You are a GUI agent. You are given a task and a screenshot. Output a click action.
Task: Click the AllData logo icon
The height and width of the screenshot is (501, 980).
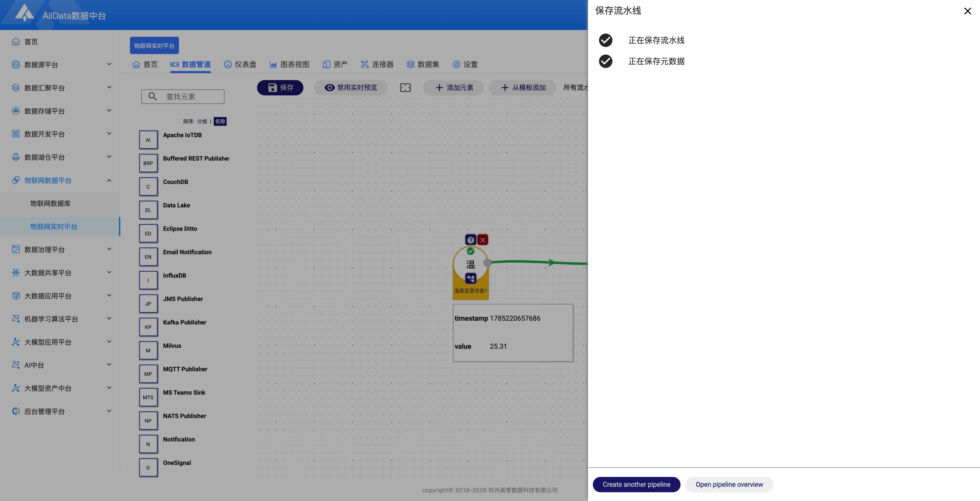[x=24, y=12]
